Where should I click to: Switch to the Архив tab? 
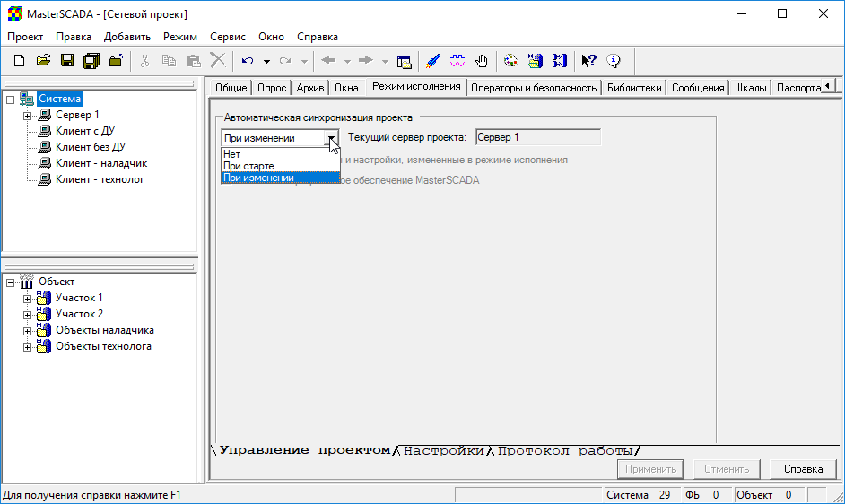(310, 88)
